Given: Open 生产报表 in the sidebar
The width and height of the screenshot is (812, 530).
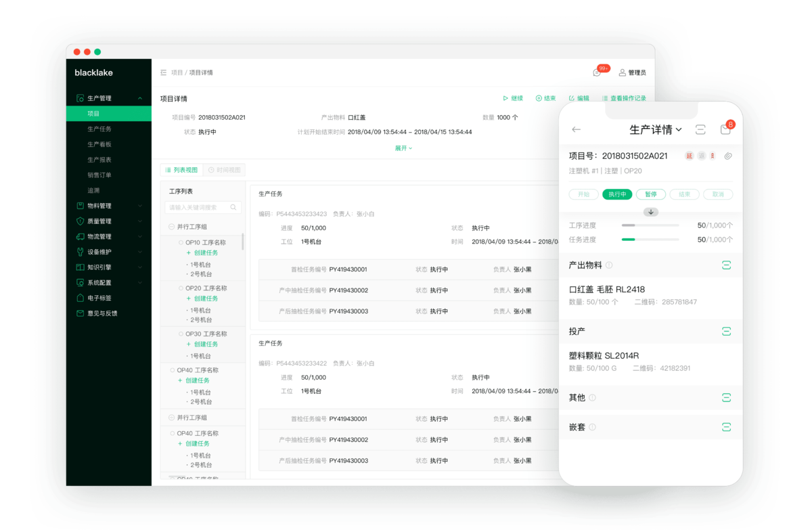Looking at the screenshot, I should [99, 160].
